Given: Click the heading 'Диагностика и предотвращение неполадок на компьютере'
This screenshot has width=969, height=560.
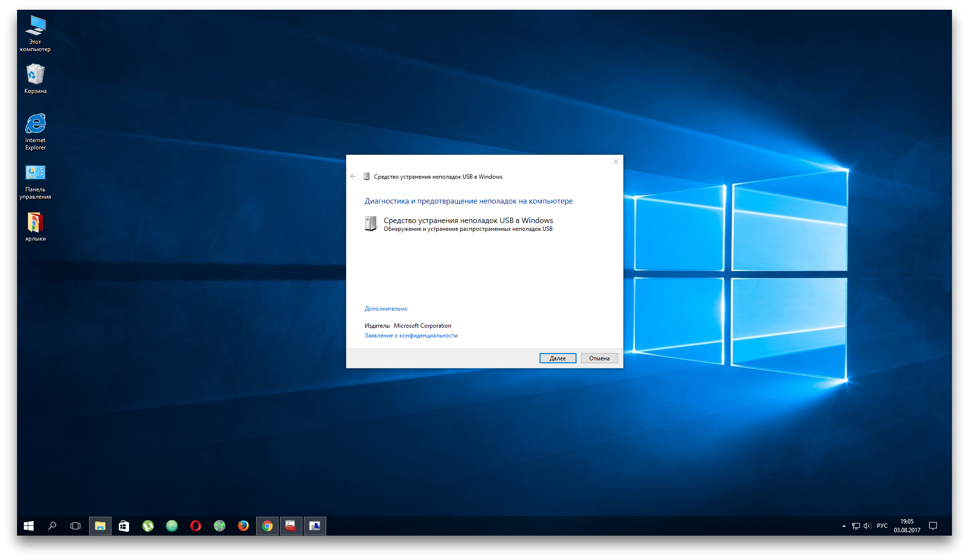Looking at the screenshot, I should click(x=468, y=201).
